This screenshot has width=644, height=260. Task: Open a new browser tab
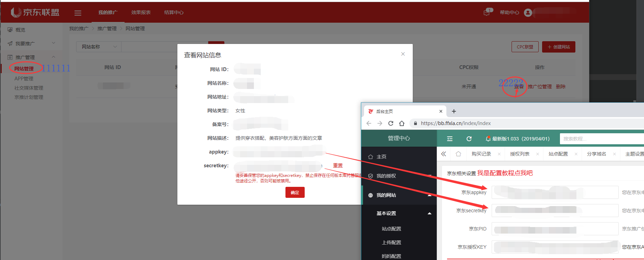(454, 111)
